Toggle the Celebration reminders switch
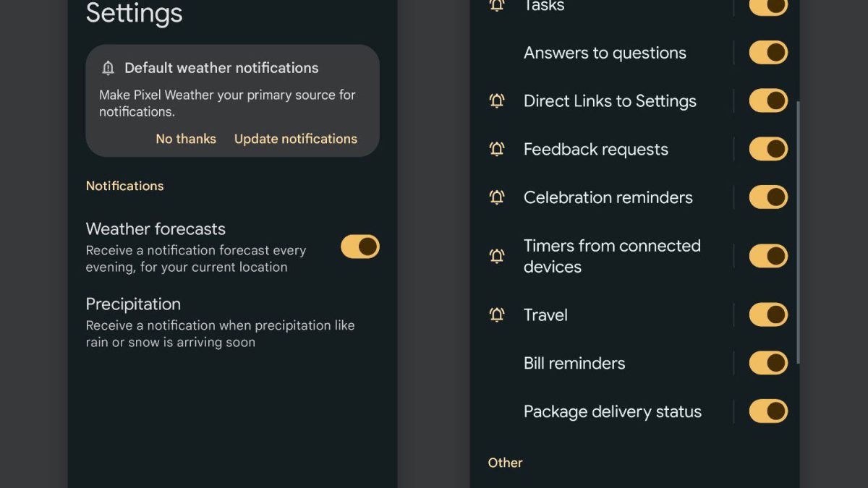868x488 pixels. tap(767, 197)
